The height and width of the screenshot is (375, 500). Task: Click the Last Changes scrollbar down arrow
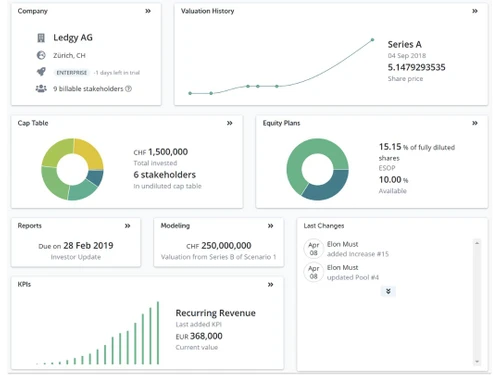pyautogui.click(x=477, y=361)
